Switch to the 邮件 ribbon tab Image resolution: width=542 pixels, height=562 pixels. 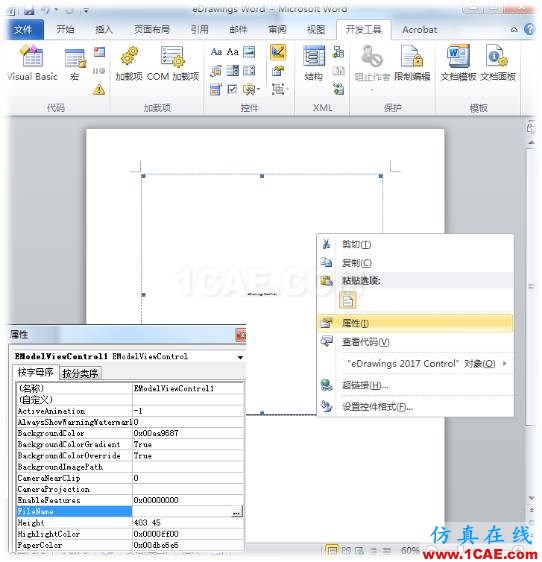[x=238, y=29]
